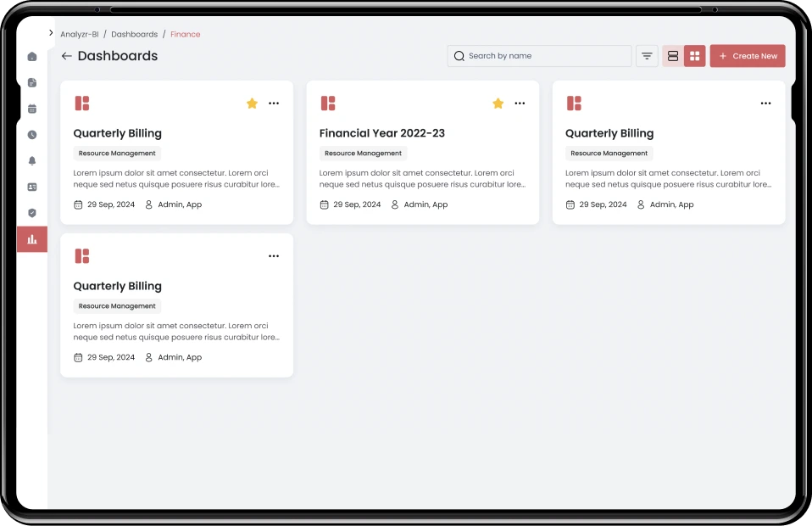The image size is (812, 526).
Task: Select the documents icon in the sidebar
Action: point(31,82)
